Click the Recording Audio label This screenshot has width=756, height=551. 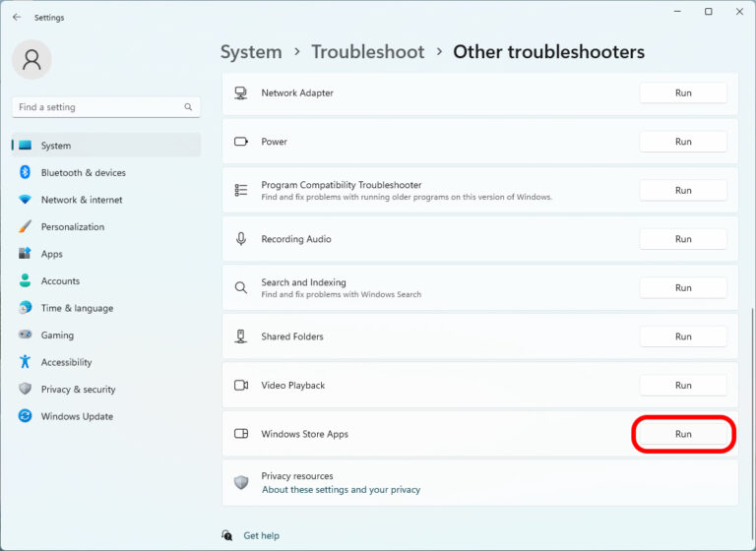point(296,239)
